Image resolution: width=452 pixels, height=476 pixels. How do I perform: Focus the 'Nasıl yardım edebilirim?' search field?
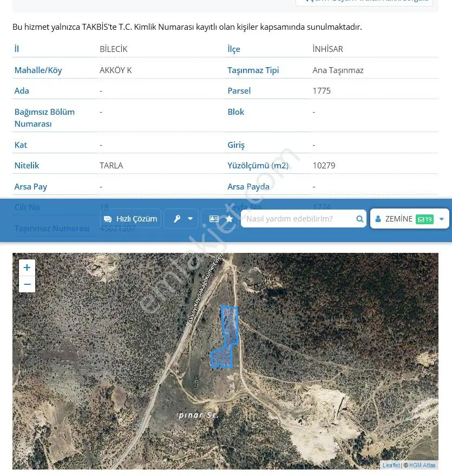[303, 219]
